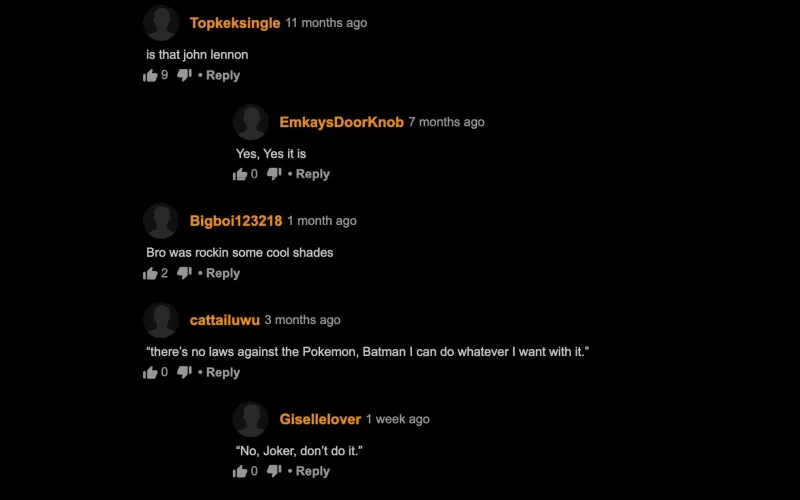Screen dimensions: 800x500
Task: Thumbs down EmkaysDoorKnob's reply
Action: click(274, 174)
